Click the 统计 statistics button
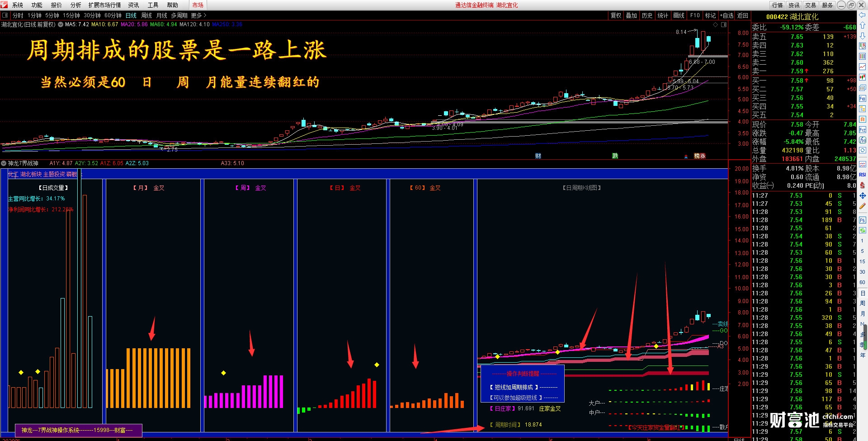The image size is (868, 441). click(x=663, y=15)
